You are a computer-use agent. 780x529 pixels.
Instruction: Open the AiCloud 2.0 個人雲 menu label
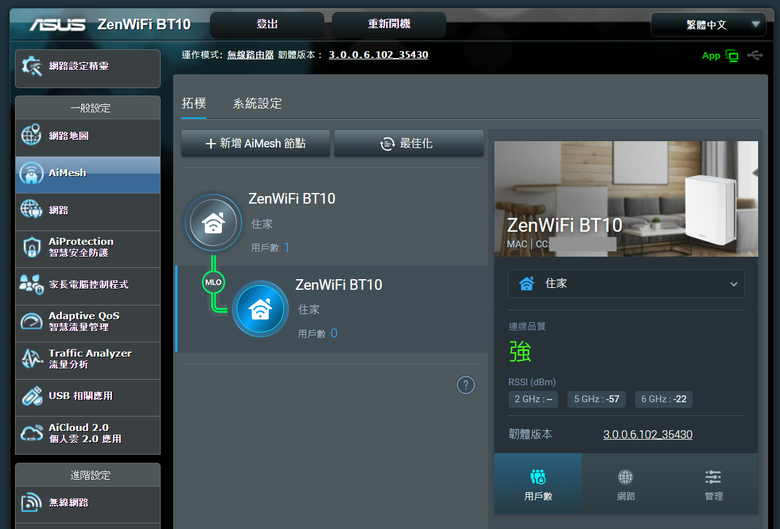(x=85, y=433)
